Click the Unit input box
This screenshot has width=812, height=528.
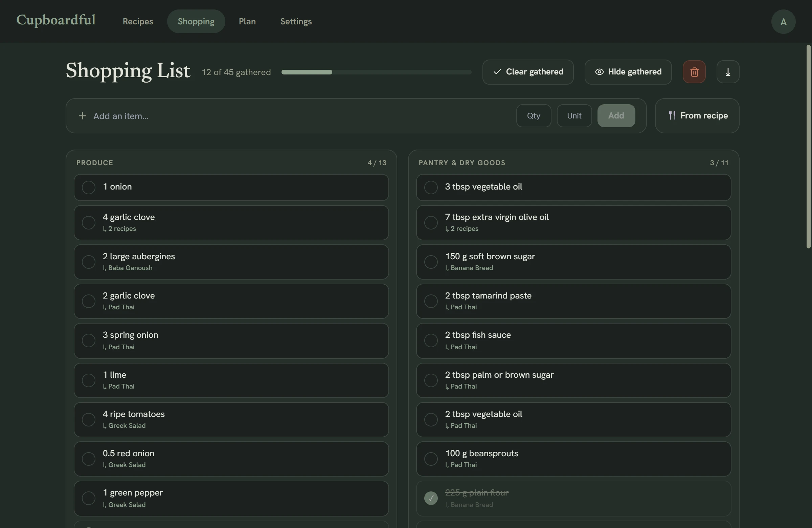click(x=574, y=116)
